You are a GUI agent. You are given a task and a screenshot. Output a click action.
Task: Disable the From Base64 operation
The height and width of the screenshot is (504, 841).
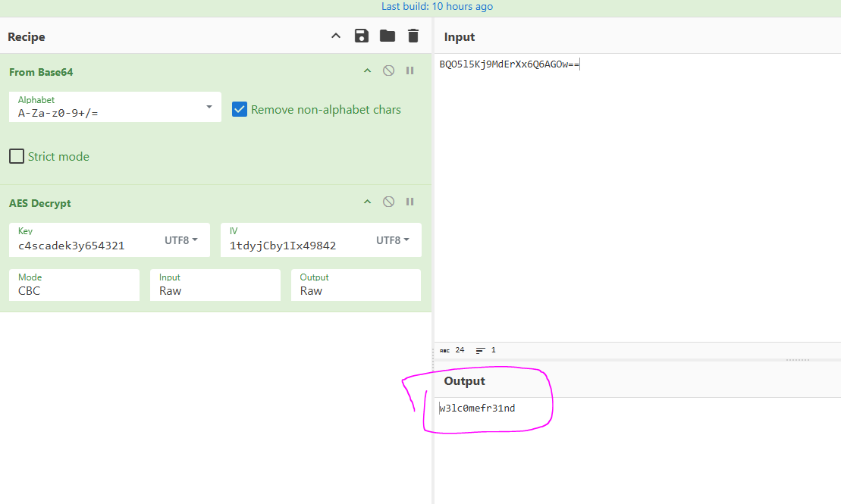point(388,70)
